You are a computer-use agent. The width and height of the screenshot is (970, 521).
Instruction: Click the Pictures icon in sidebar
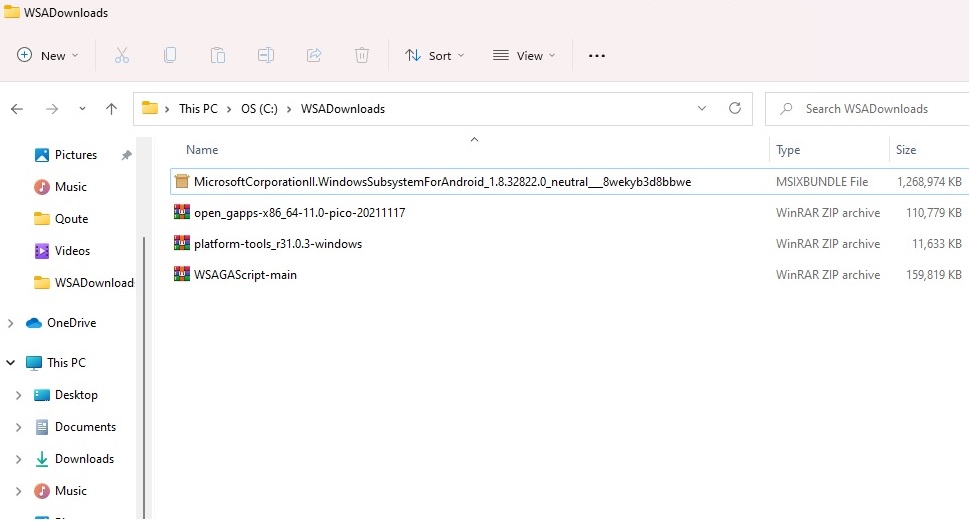tap(41, 155)
